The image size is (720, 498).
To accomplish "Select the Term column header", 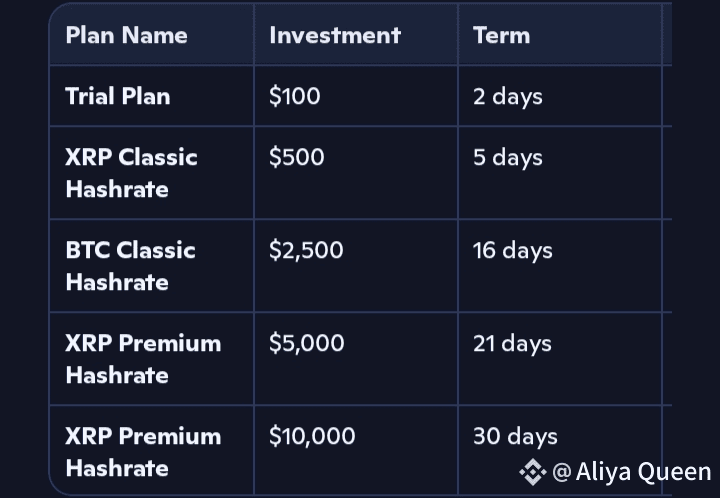I will pyautogui.click(x=501, y=35).
